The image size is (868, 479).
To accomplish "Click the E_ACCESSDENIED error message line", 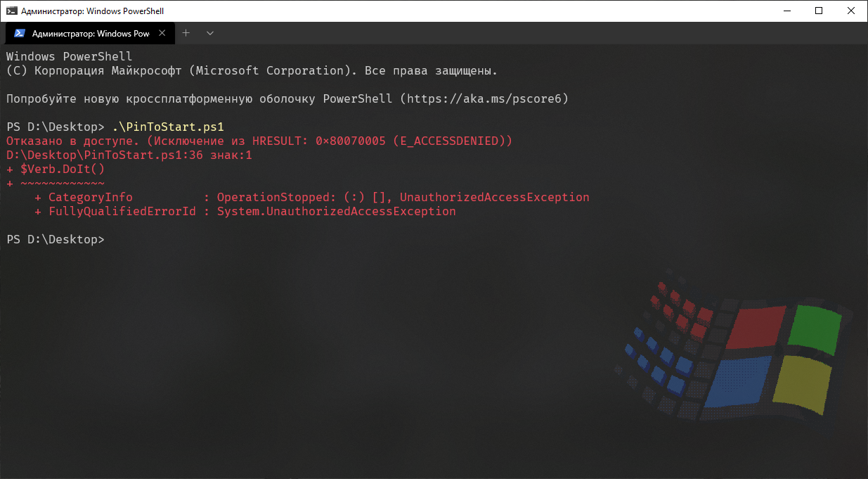I will pos(259,141).
